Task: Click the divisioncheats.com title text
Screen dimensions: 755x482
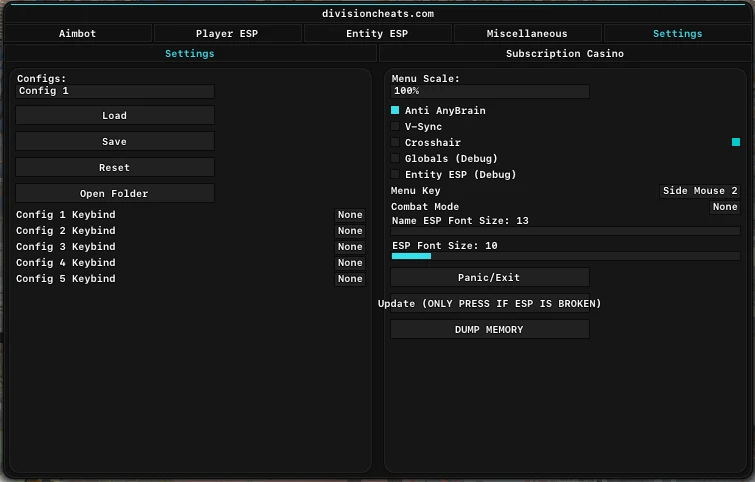Action: 378,13
